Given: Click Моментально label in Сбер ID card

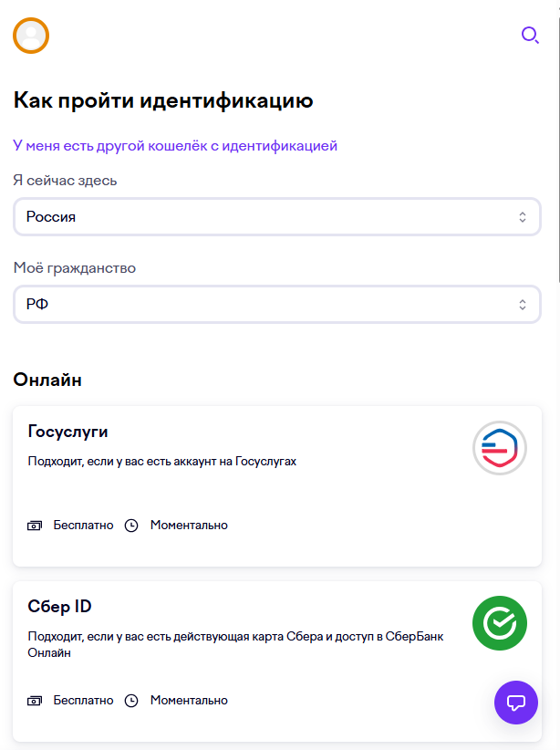Looking at the screenshot, I should pyautogui.click(x=189, y=700).
